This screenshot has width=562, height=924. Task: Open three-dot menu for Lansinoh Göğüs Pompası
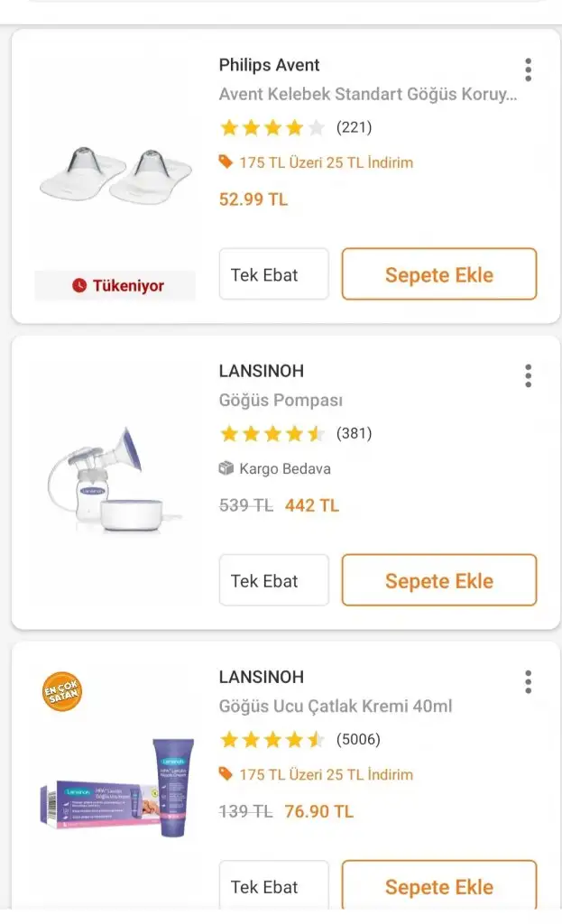click(528, 375)
